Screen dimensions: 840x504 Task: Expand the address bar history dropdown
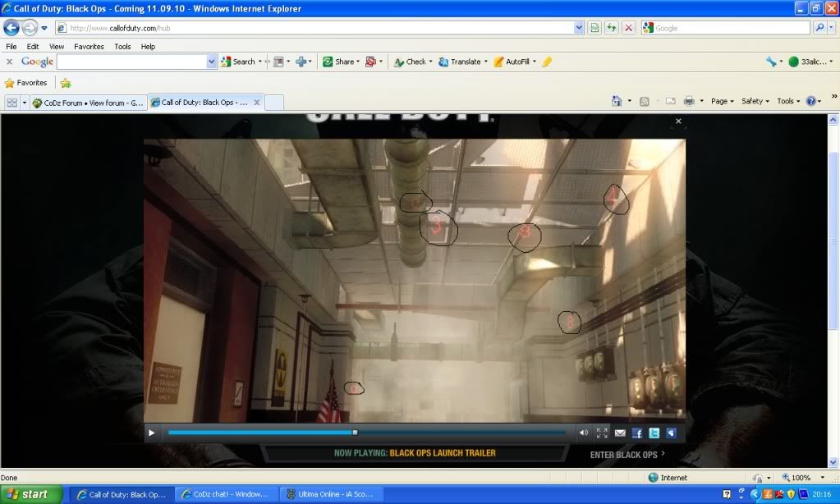(579, 28)
